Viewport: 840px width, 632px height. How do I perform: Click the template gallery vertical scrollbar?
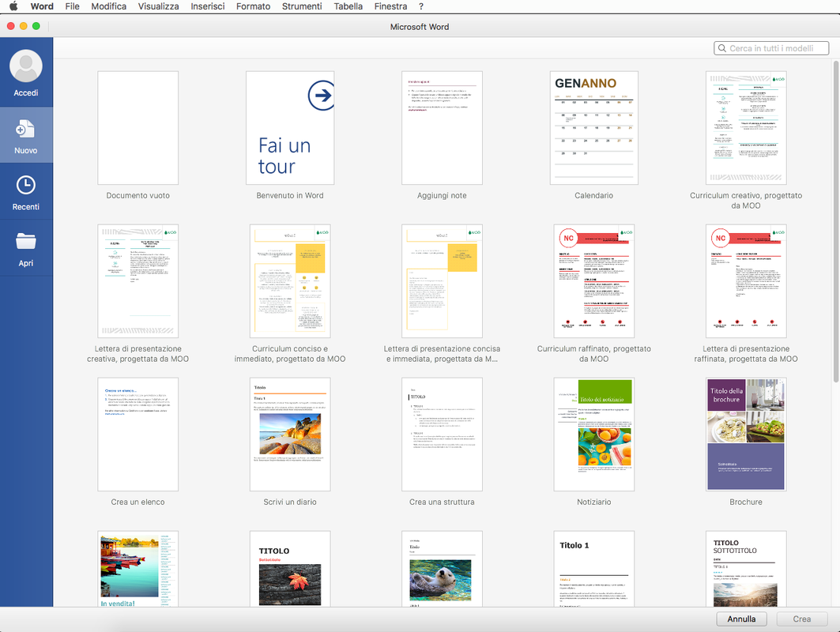point(836,222)
